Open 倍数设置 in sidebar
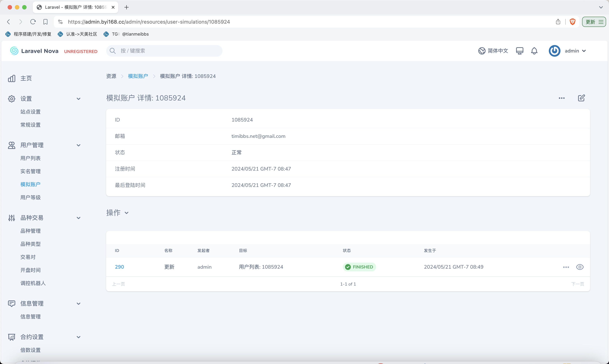The image size is (609, 364). pyautogui.click(x=30, y=350)
